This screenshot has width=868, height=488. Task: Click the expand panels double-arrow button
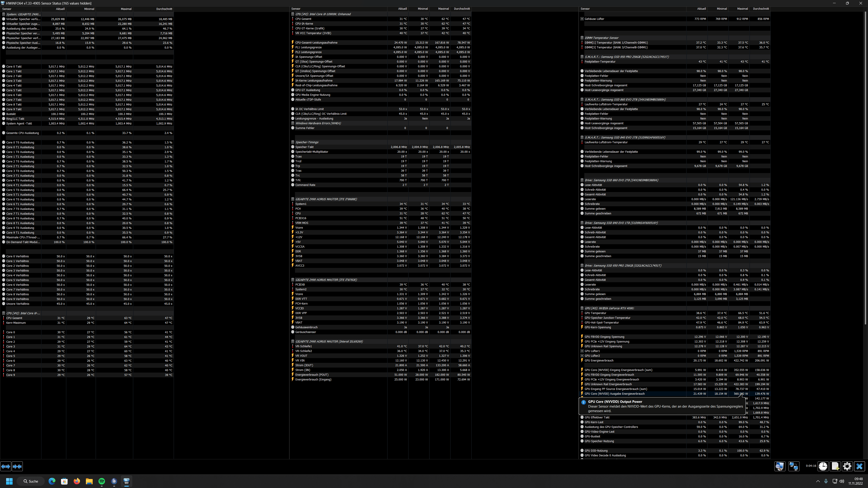(6, 467)
